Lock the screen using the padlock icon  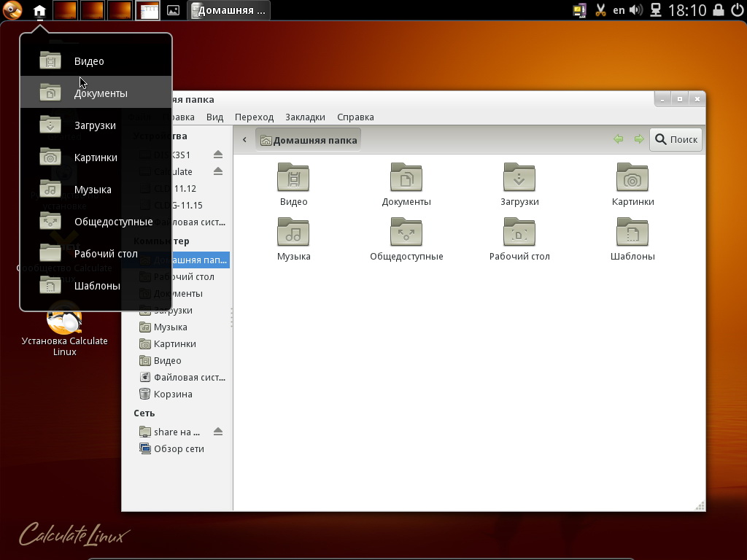click(x=719, y=9)
